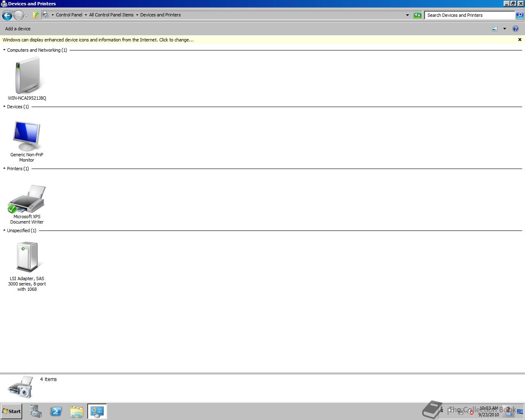Click the 4 items text in details pane
This screenshot has width=525, height=420.
(48, 379)
